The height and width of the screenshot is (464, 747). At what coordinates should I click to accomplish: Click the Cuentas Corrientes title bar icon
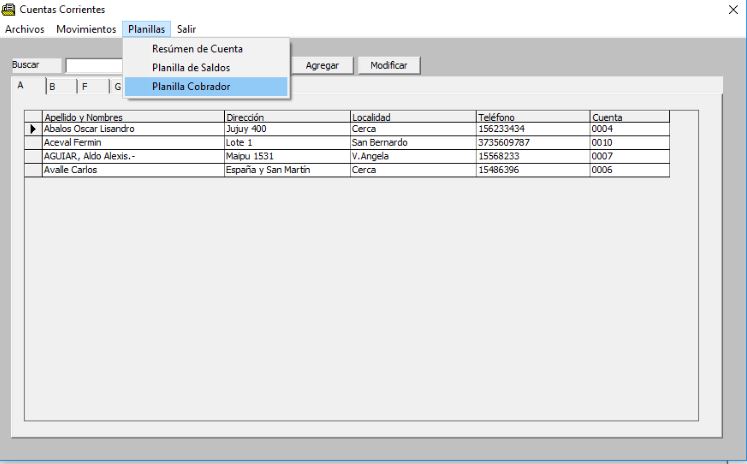coord(9,9)
